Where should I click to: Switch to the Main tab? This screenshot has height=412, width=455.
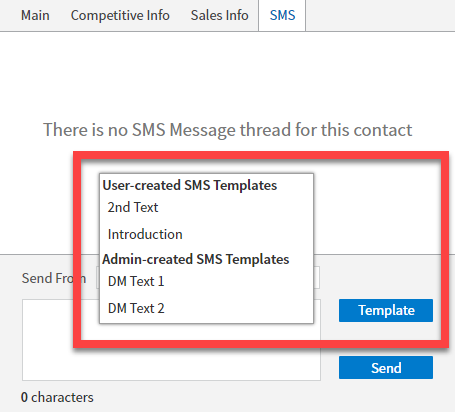click(35, 15)
